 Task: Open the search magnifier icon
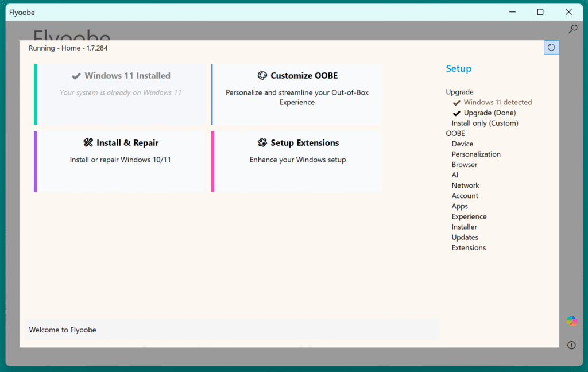point(572,29)
